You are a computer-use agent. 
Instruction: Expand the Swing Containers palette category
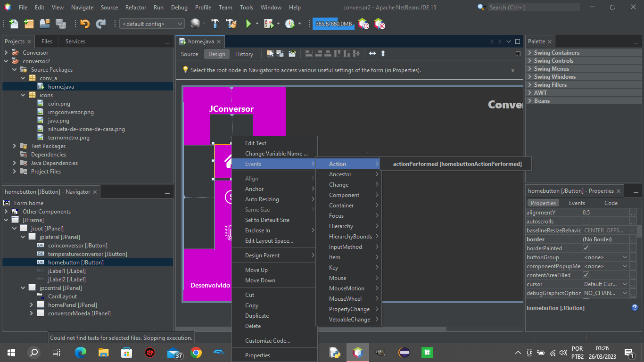click(x=530, y=53)
